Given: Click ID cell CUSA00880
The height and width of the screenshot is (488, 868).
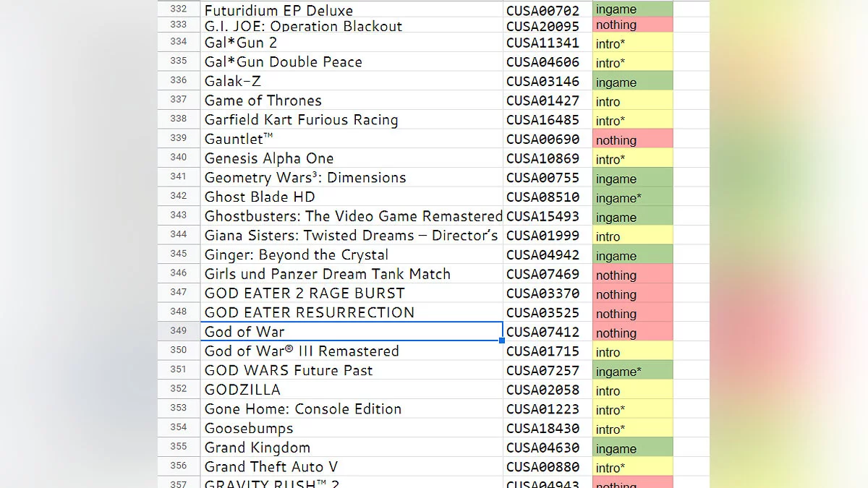Looking at the screenshot, I should pos(548,467).
